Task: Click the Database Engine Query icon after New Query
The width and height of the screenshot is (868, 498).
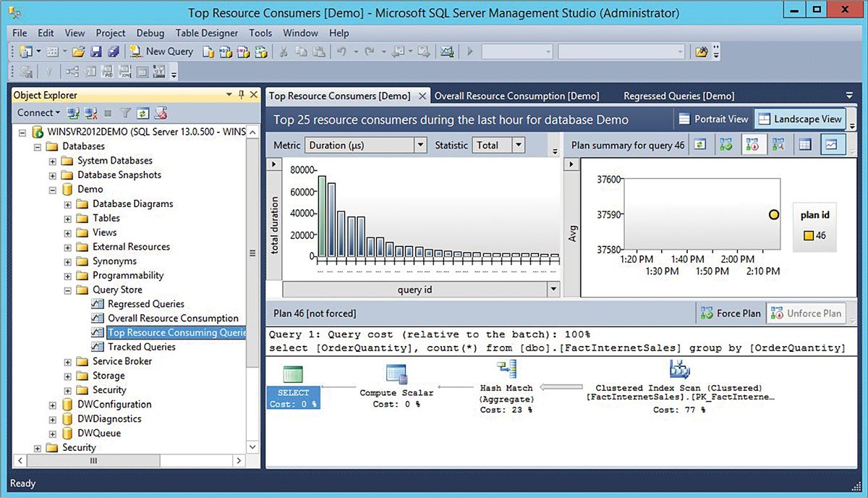Action: tap(208, 51)
